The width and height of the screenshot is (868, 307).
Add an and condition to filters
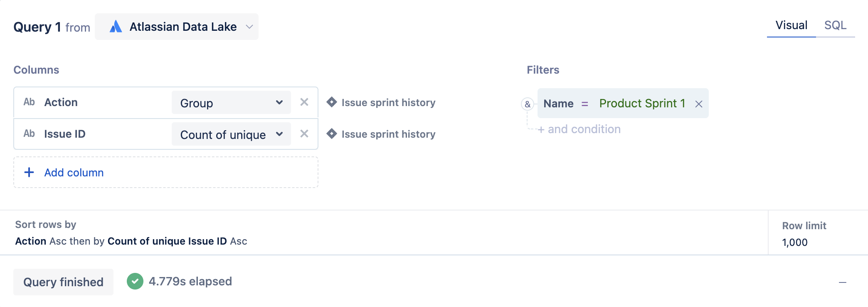coord(579,129)
